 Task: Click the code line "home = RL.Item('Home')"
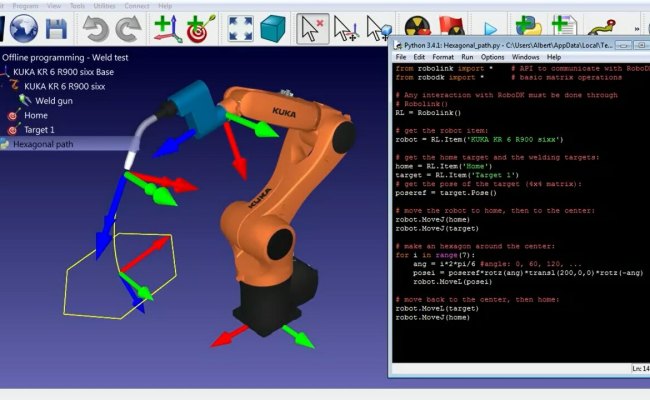tap(444, 166)
